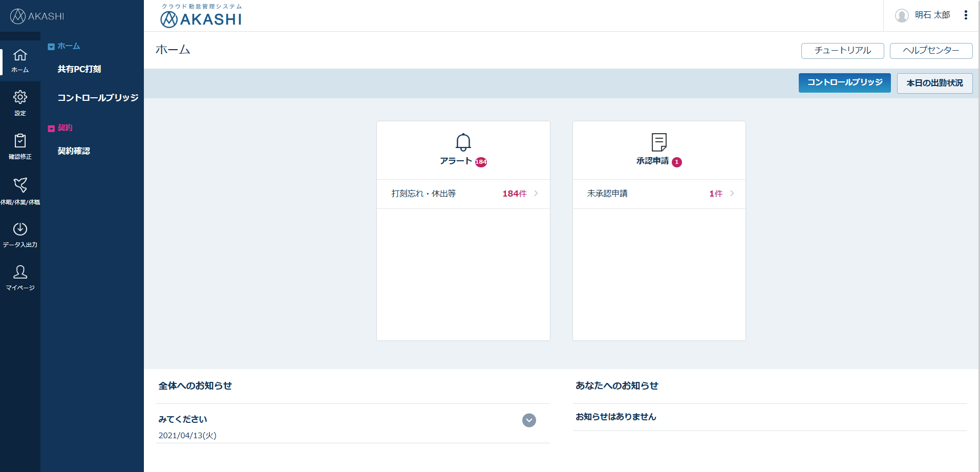Select 契約確認 from the menu

pyautogui.click(x=73, y=151)
